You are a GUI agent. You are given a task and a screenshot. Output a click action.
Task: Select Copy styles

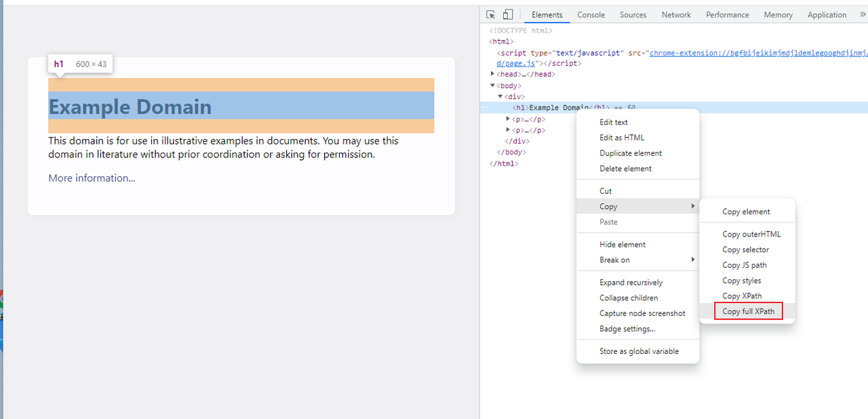coord(747,281)
